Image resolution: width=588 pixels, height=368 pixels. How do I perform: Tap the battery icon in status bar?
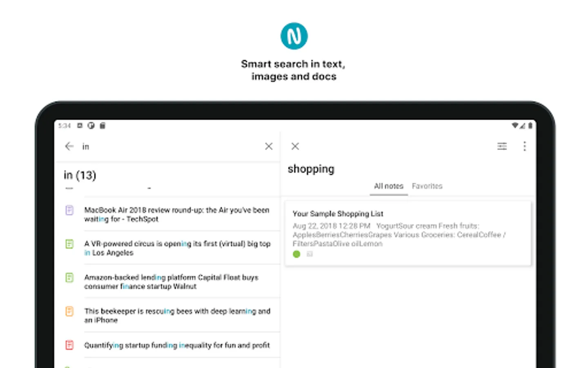[530, 126]
